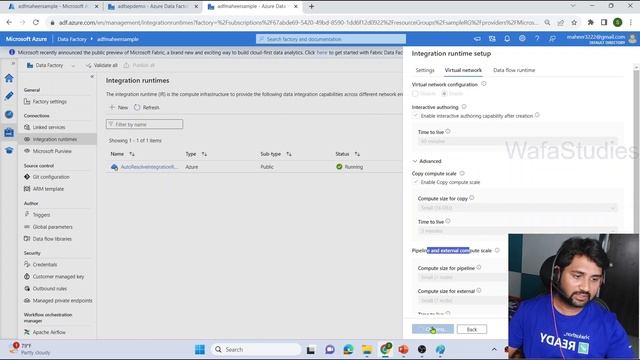Open notifications bell in Azure header
The width and height of the screenshot is (640, 360).
[x=507, y=38]
